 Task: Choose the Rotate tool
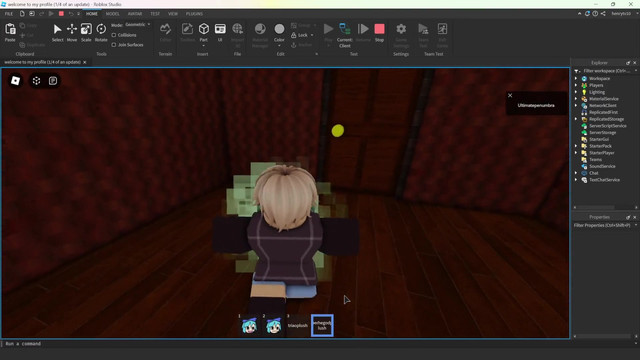(101, 33)
